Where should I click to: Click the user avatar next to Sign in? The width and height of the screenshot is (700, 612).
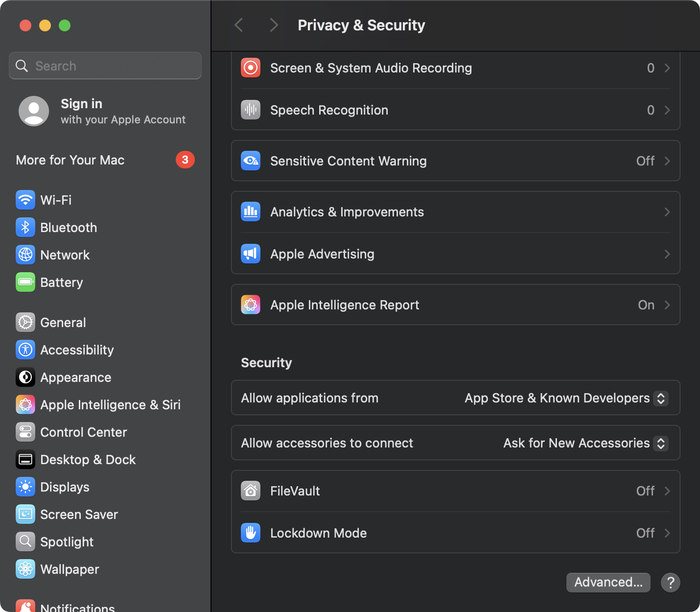coord(34,111)
